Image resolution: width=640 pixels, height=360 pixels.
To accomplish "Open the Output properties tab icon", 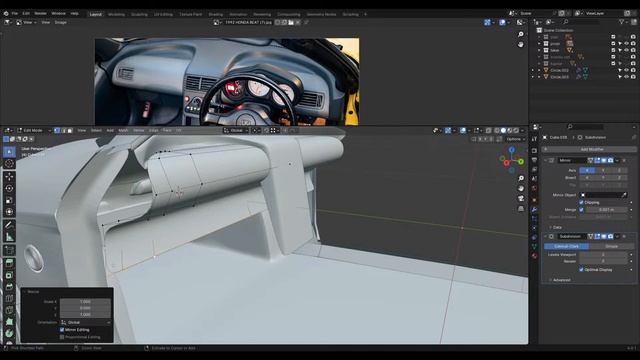I will tap(534, 160).
